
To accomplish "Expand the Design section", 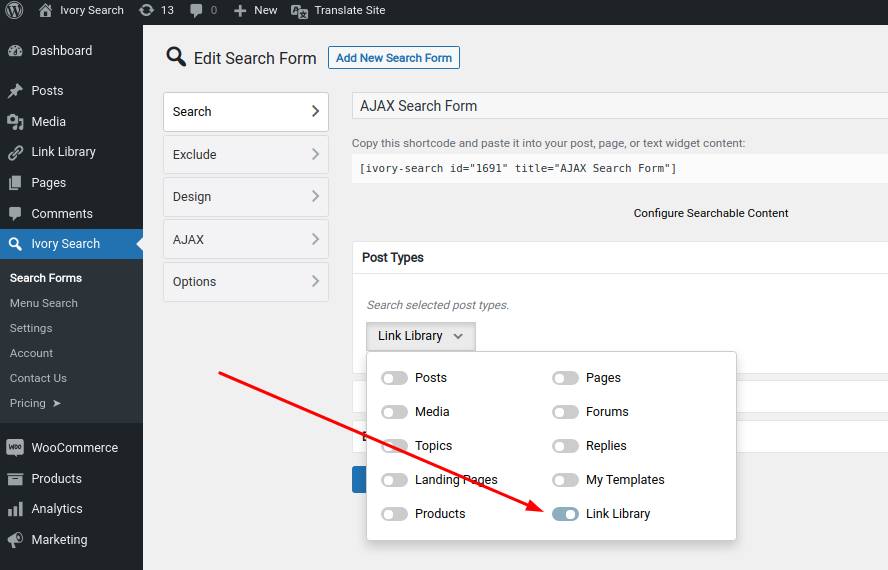I will click(x=246, y=197).
